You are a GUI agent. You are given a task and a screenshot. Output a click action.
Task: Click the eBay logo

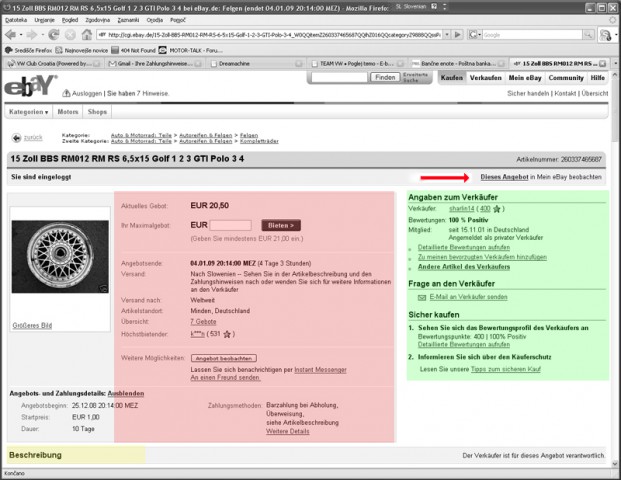point(30,85)
